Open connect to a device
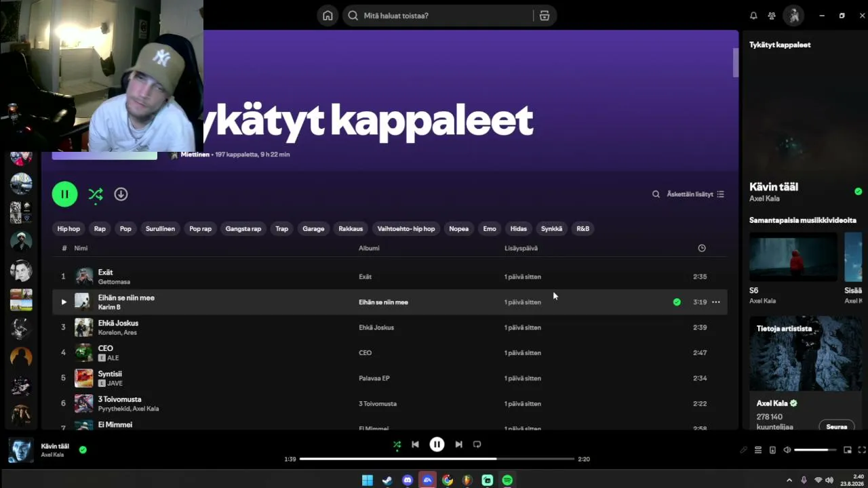This screenshot has height=488, width=868. click(x=772, y=450)
